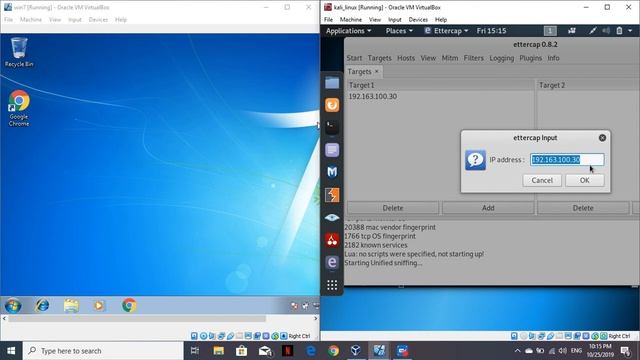Open Devices menu in kali_linux VirtualBox window
This screenshot has height=360, width=640.
coord(418,20)
